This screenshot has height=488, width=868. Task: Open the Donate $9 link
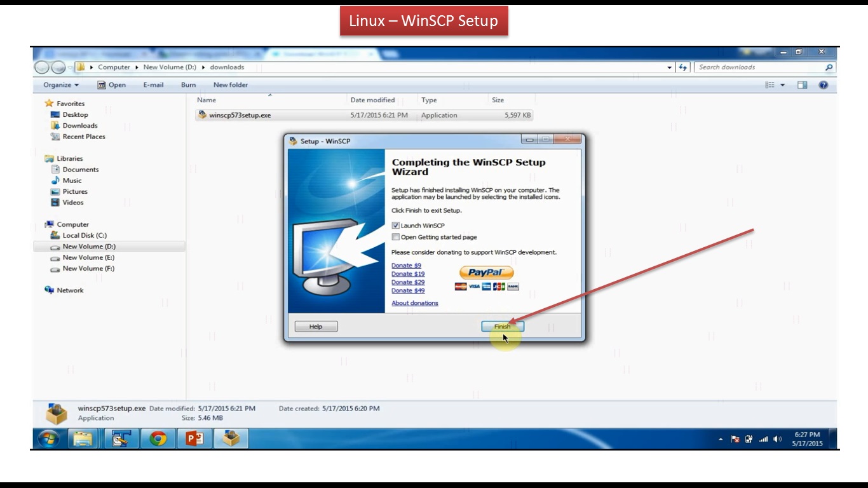pyautogui.click(x=406, y=266)
